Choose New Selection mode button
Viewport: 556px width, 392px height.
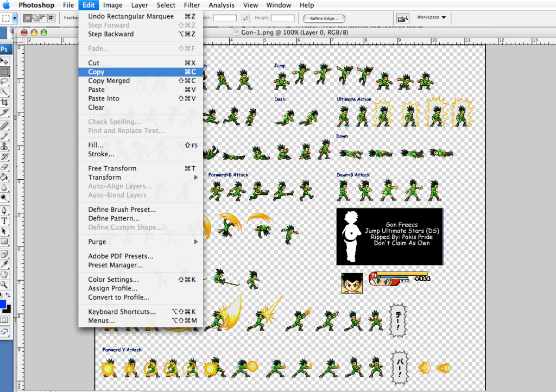[x=28, y=18]
